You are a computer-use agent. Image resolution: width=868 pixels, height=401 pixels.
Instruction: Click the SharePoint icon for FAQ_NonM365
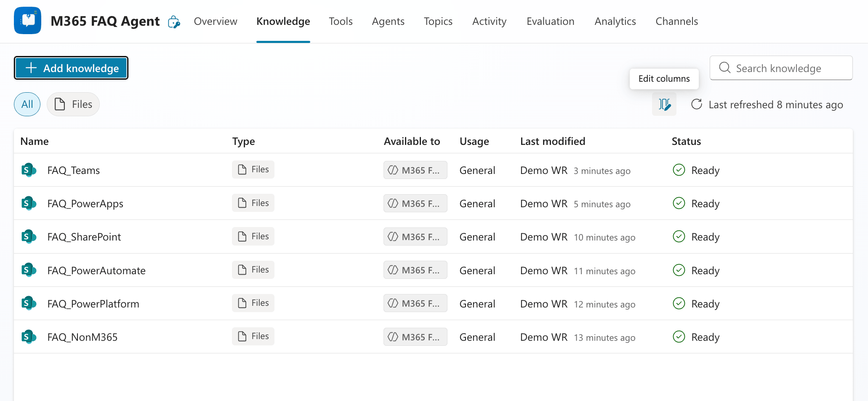point(29,337)
